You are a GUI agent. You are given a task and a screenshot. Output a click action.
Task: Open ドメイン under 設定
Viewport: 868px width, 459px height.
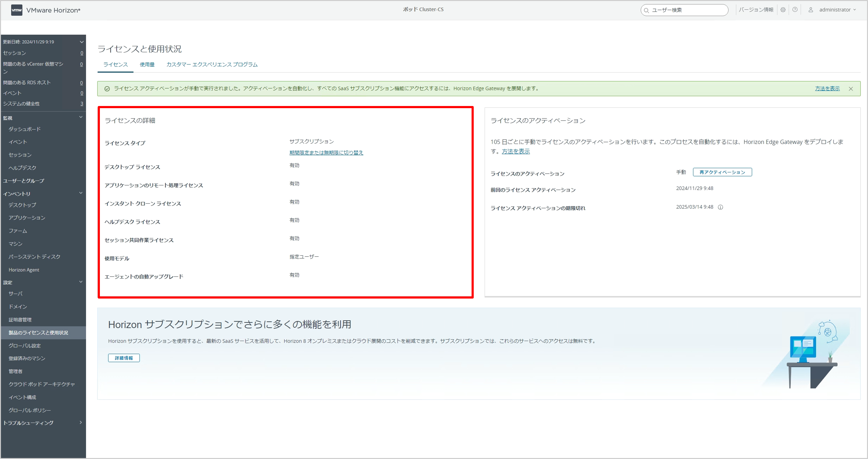point(18,306)
